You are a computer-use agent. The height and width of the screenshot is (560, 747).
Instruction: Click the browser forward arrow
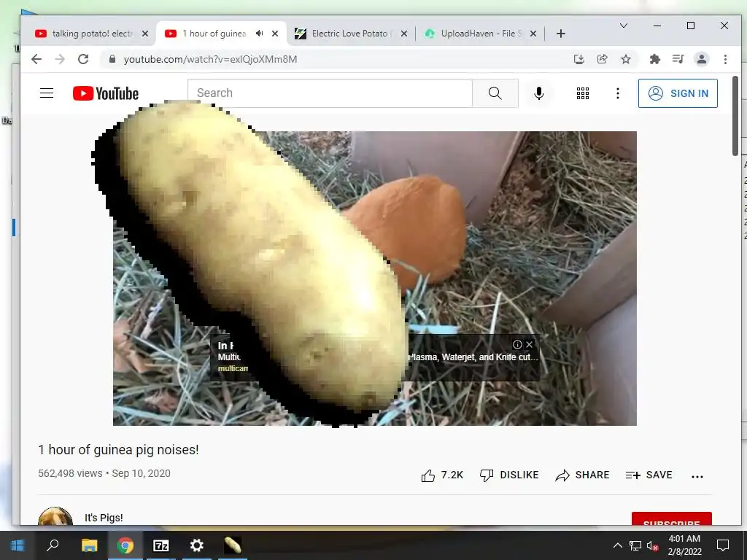click(60, 59)
